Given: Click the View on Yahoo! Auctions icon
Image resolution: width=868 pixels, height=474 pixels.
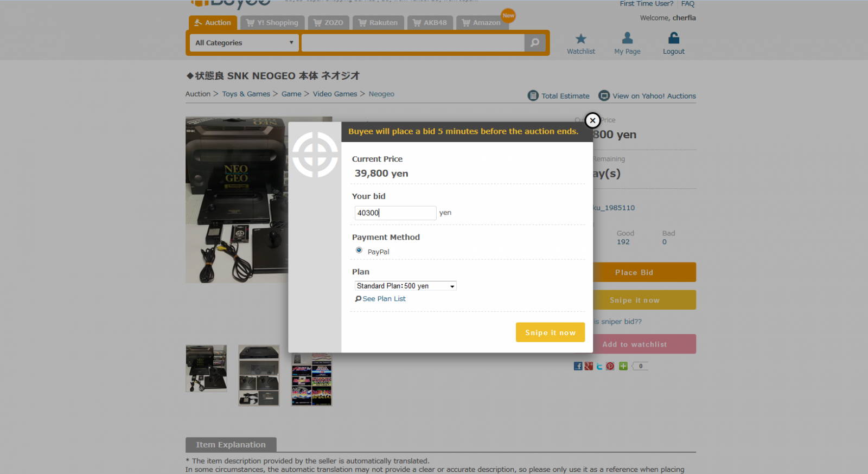Looking at the screenshot, I should click(x=604, y=95).
